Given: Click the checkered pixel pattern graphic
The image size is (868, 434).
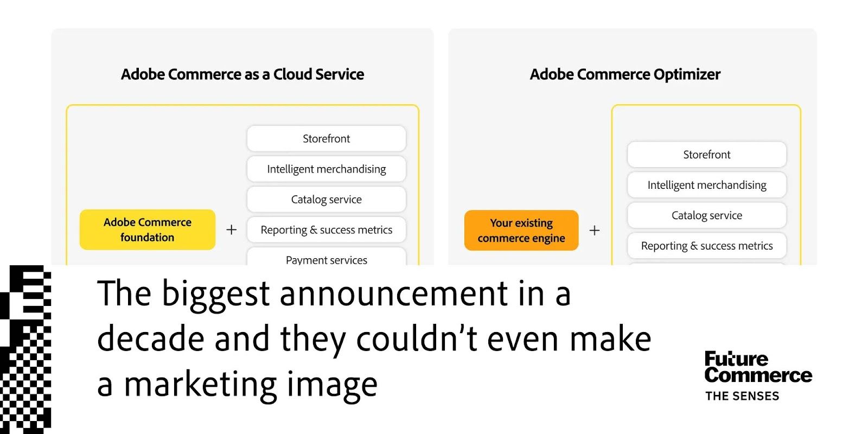Looking at the screenshot, I should pyautogui.click(x=25, y=349).
